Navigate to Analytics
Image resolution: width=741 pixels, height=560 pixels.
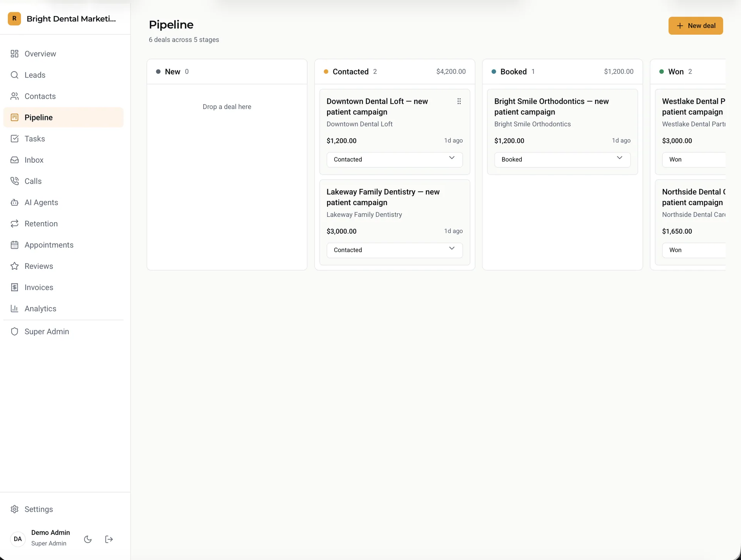pos(63,308)
